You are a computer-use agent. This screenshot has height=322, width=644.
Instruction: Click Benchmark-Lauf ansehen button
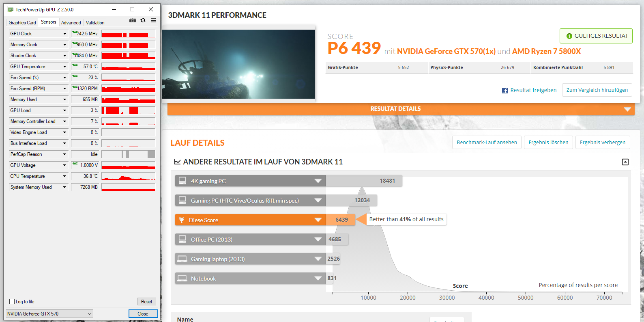point(487,143)
